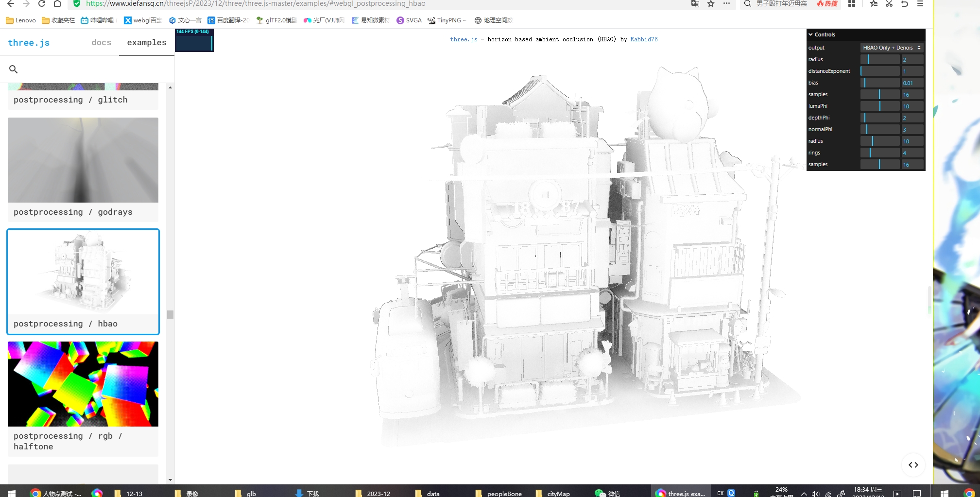
Task: Open the 哔哩哔哩 bookmark
Action: [x=98, y=20]
